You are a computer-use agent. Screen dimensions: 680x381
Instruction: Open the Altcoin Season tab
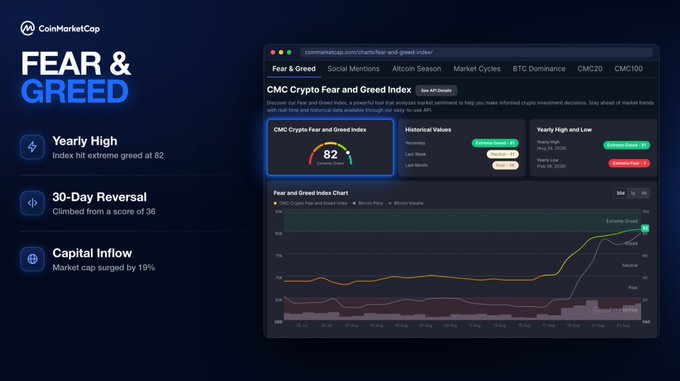(416, 69)
